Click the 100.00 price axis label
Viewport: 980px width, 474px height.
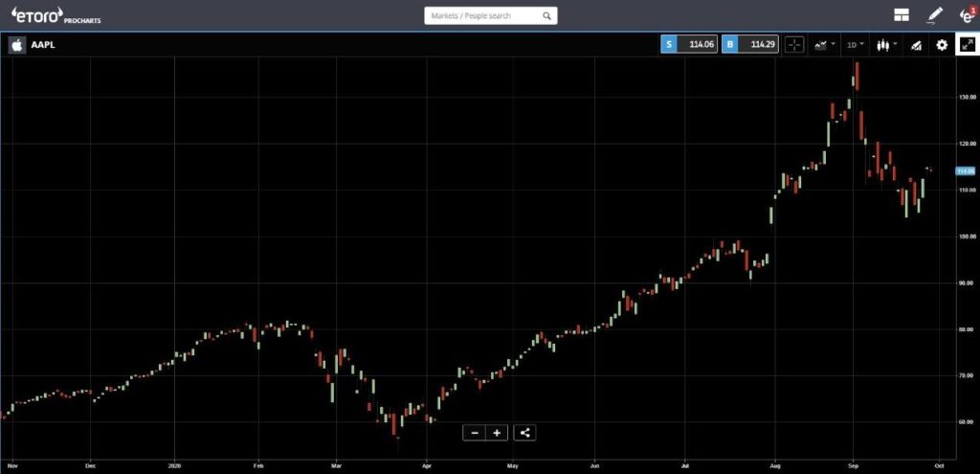[x=967, y=237]
